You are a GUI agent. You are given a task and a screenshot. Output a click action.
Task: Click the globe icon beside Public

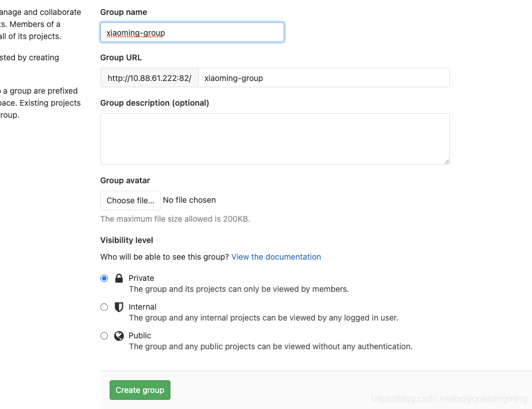click(x=119, y=335)
